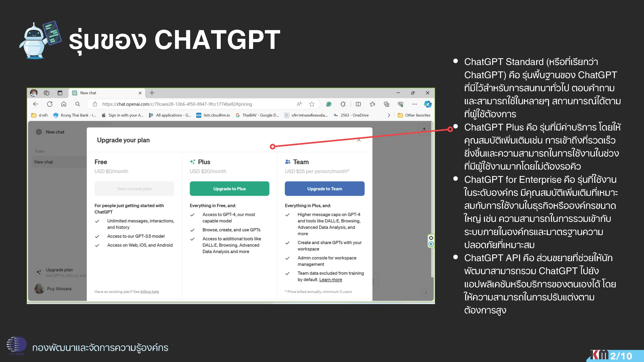
Task: Click the Upgrade to Team button
Action: [x=325, y=189]
